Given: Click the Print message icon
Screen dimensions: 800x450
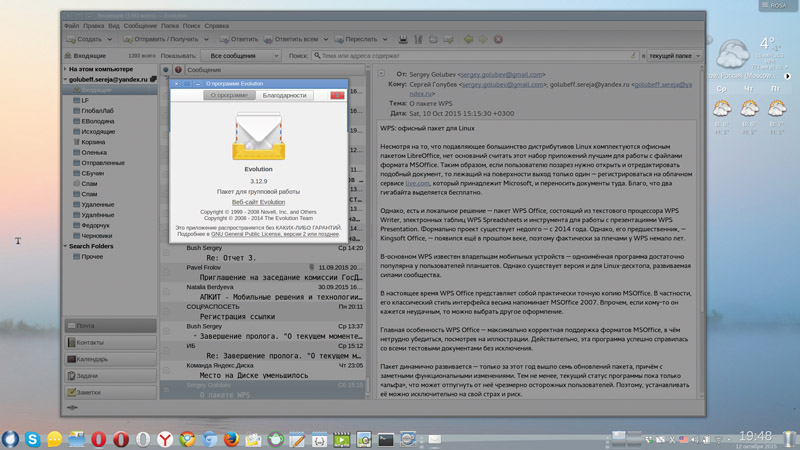Looking at the screenshot, I should tap(403, 39).
